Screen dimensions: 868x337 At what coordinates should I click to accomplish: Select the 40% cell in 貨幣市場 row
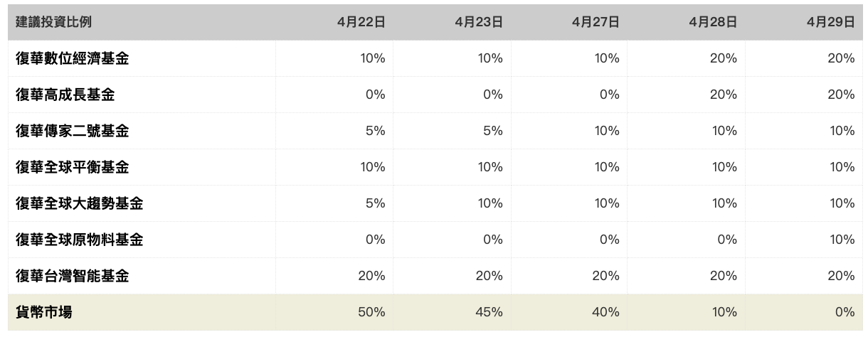[x=606, y=312]
